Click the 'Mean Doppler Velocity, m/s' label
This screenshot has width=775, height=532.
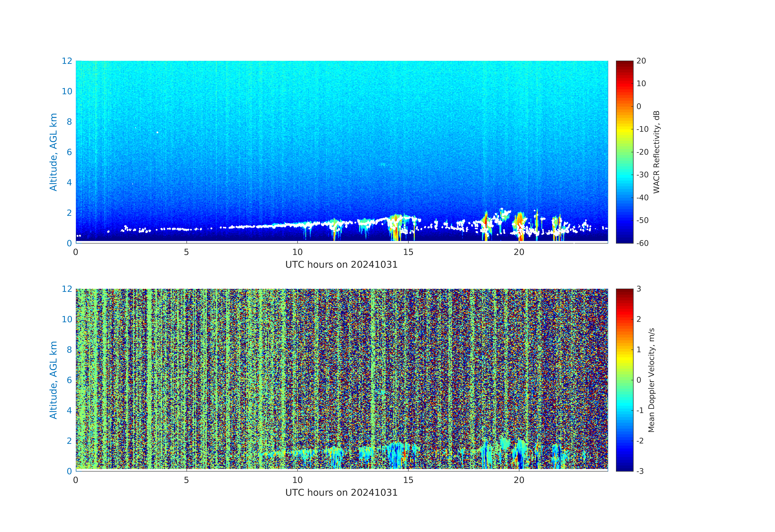(651, 380)
